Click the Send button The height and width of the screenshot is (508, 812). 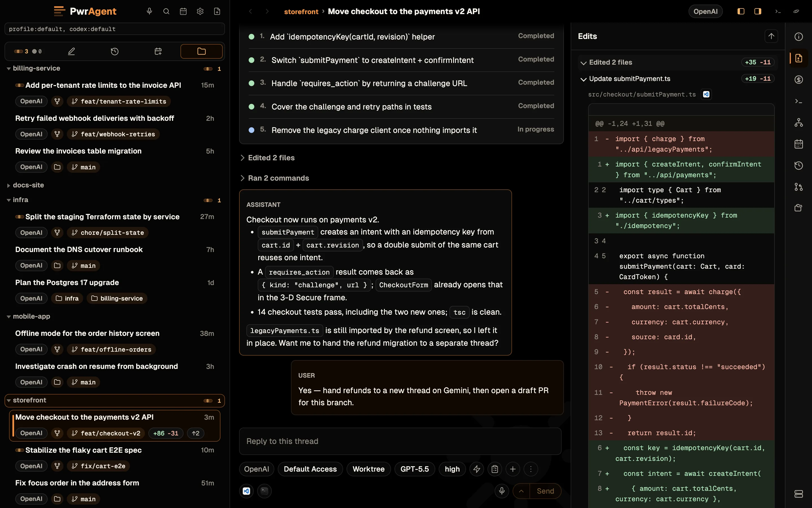pyautogui.click(x=545, y=491)
